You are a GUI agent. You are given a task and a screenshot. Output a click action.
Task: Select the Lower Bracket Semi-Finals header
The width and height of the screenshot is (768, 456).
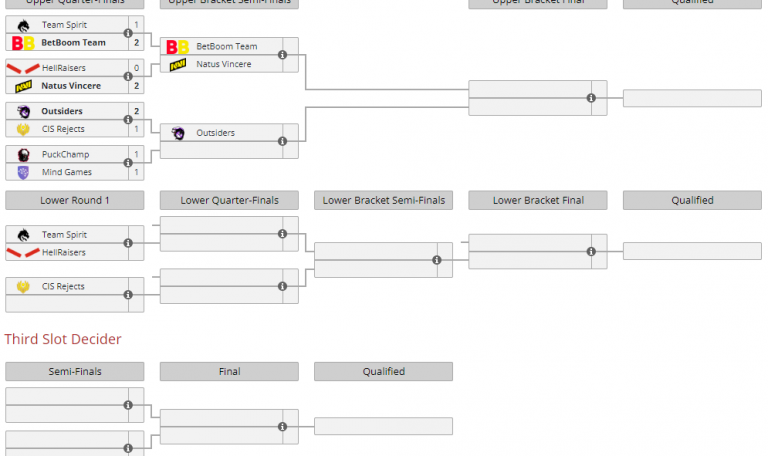[383, 201]
